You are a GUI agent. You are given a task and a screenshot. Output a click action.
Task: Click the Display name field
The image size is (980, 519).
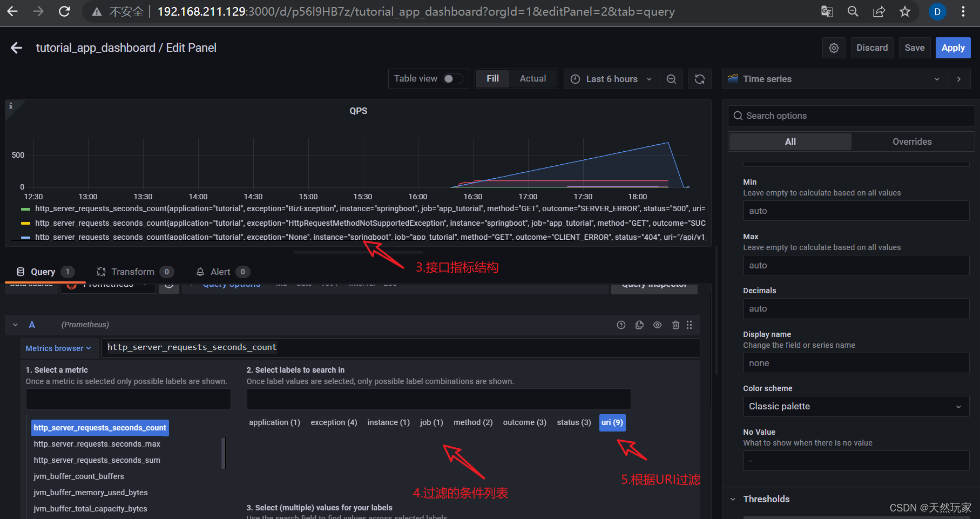coord(856,363)
